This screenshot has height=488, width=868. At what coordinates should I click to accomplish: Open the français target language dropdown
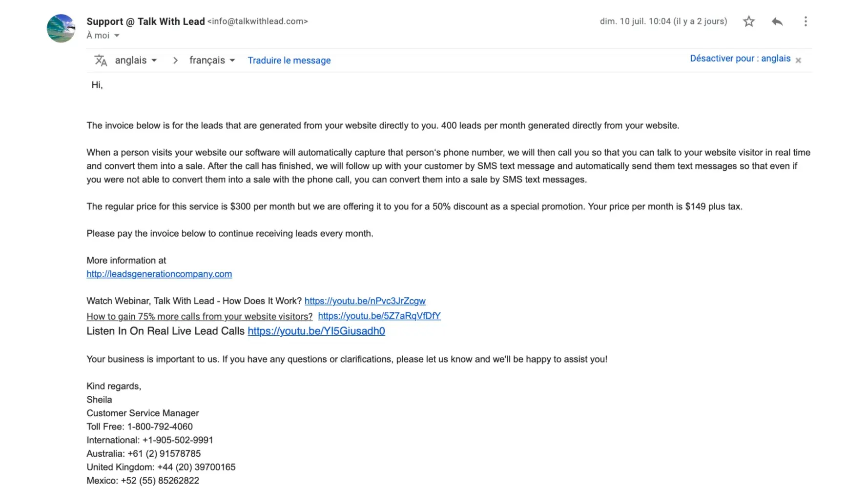tap(212, 61)
